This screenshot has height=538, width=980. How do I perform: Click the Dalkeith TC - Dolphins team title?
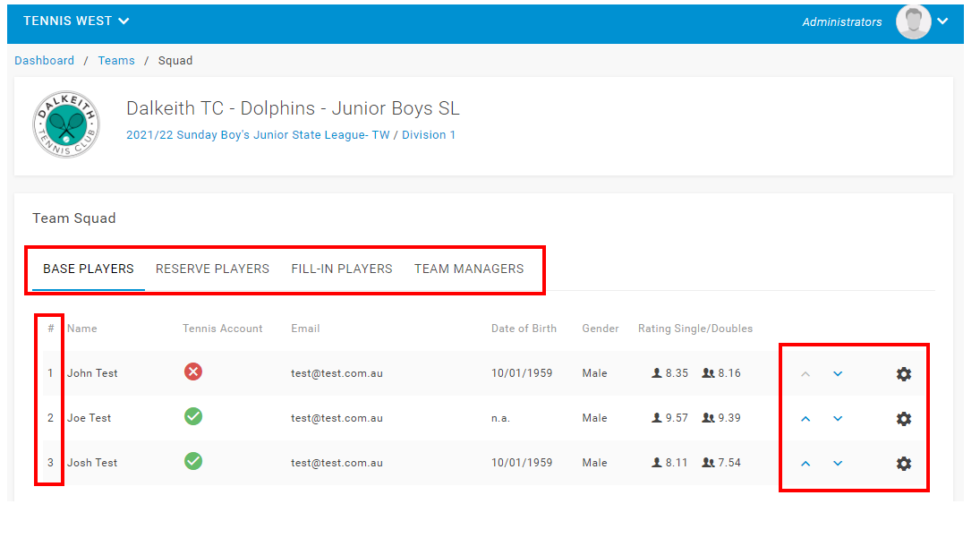294,108
